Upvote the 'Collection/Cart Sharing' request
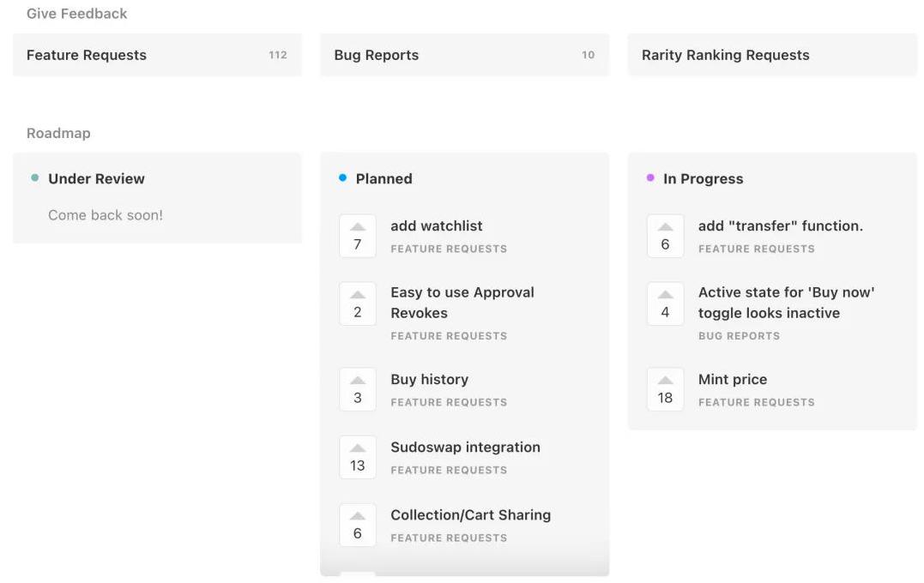This screenshot has width=924, height=583. click(x=358, y=525)
